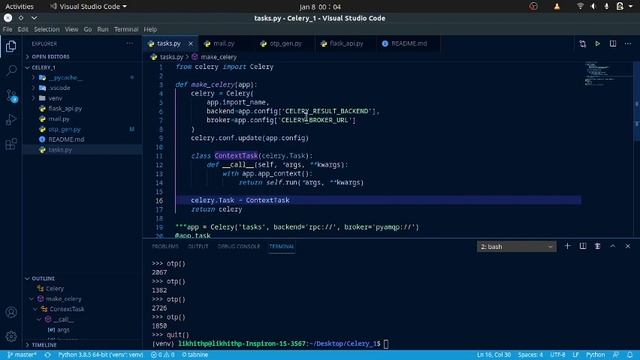The image size is (640, 360).
Task: Switch to the README.md tab
Action: (409, 44)
